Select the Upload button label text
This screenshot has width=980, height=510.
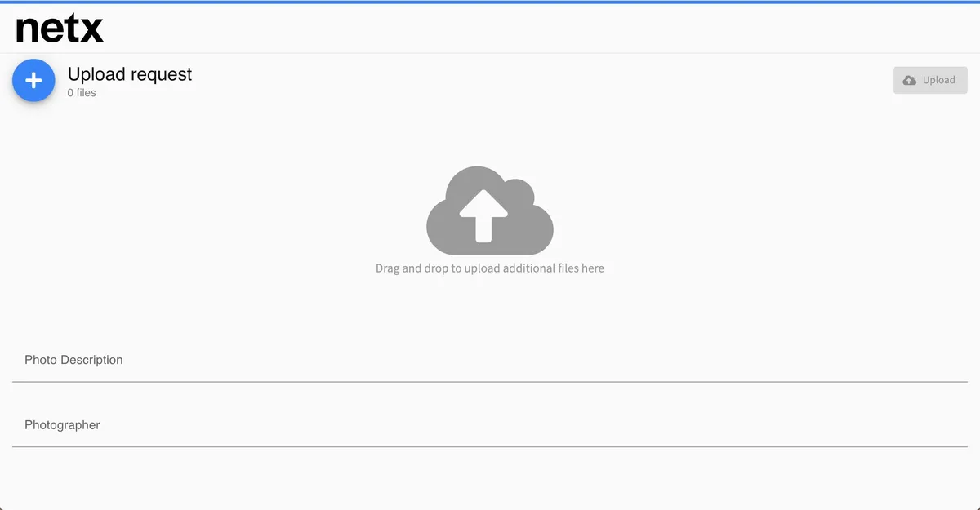pos(939,80)
